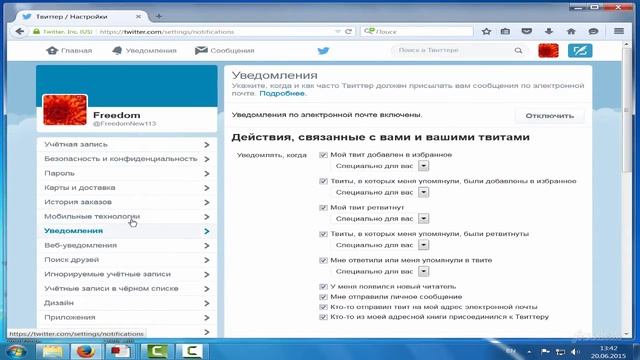This screenshot has width=640, height=360.
Task: Select Мобильные технологии in sidebar
Action: (127, 217)
